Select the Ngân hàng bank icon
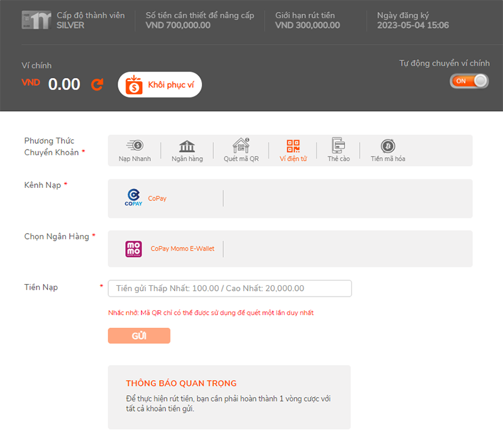This screenshot has width=503, height=448. pos(187,146)
